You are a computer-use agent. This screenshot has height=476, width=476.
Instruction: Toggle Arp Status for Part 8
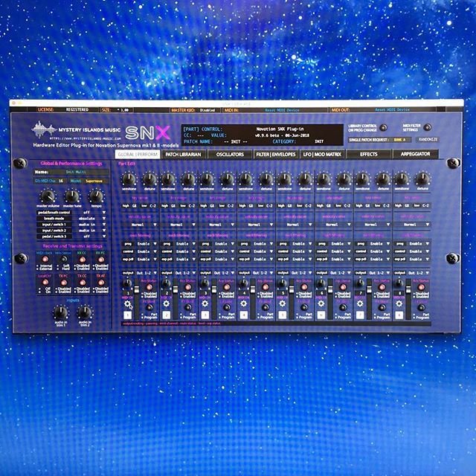(421, 287)
